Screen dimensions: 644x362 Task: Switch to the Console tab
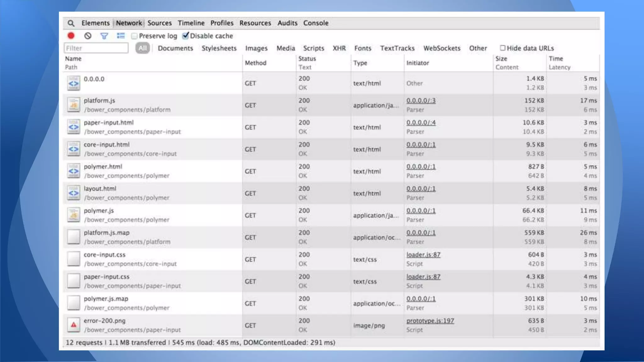point(316,23)
